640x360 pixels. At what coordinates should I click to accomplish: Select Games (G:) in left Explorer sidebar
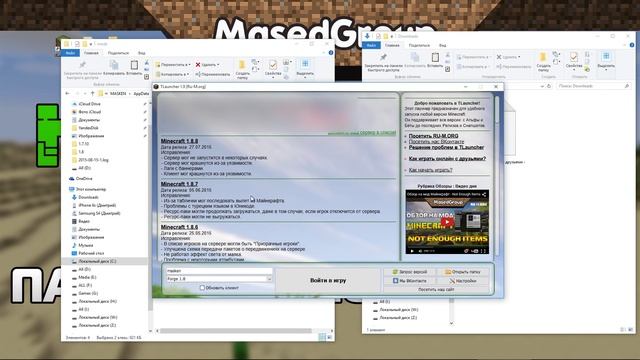88,293
